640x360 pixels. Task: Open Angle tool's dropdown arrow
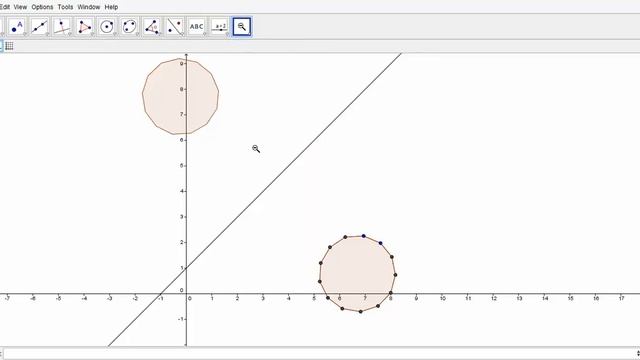[x=160, y=34]
